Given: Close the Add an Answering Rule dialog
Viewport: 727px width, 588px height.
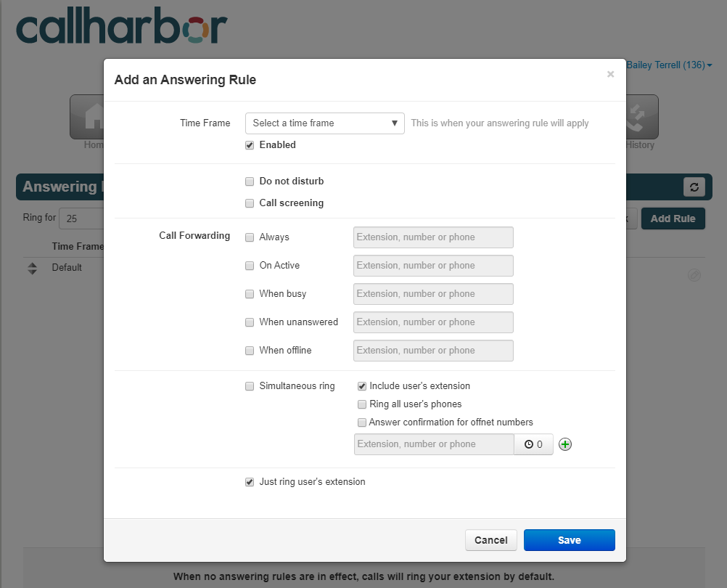Looking at the screenshot, I should 611,74.
